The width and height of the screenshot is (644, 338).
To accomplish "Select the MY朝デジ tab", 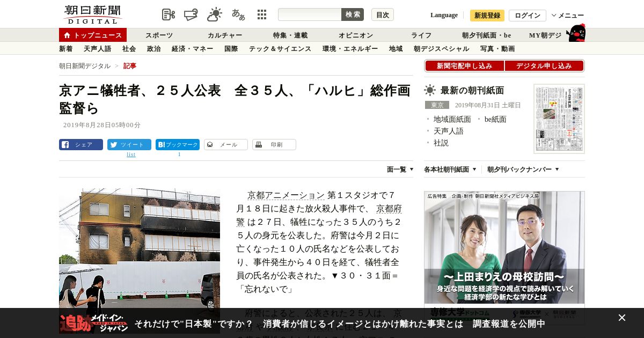I will [x=545, y=35].
